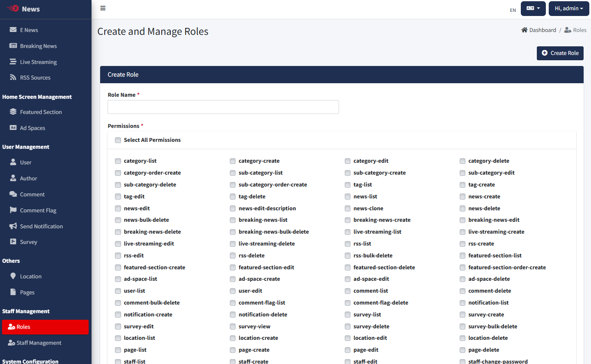
Task: Click the breaking-news-bulk-delete permission label
Action: (x=274, y=232)
